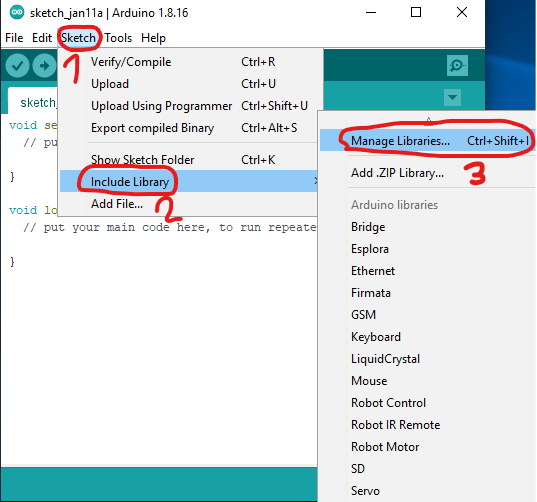Click the Verify checkmark toolbar icon
This screenshot has width=537, height=502.
17,65
